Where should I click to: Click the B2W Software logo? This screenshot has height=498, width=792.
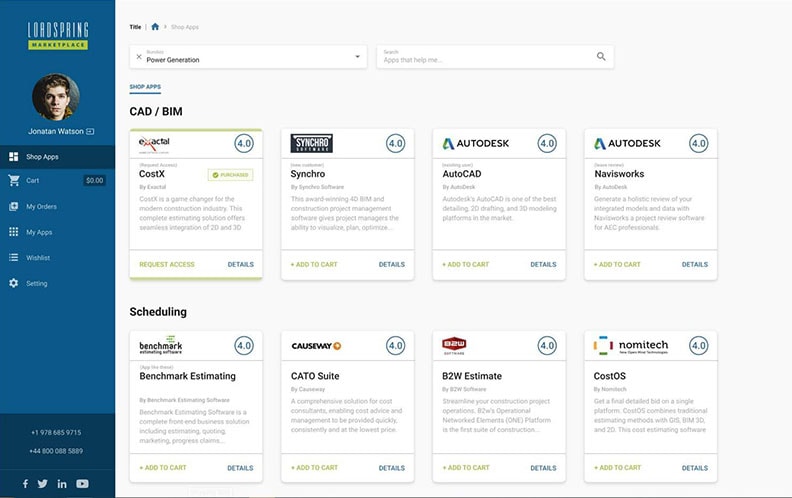coord(454,345)
